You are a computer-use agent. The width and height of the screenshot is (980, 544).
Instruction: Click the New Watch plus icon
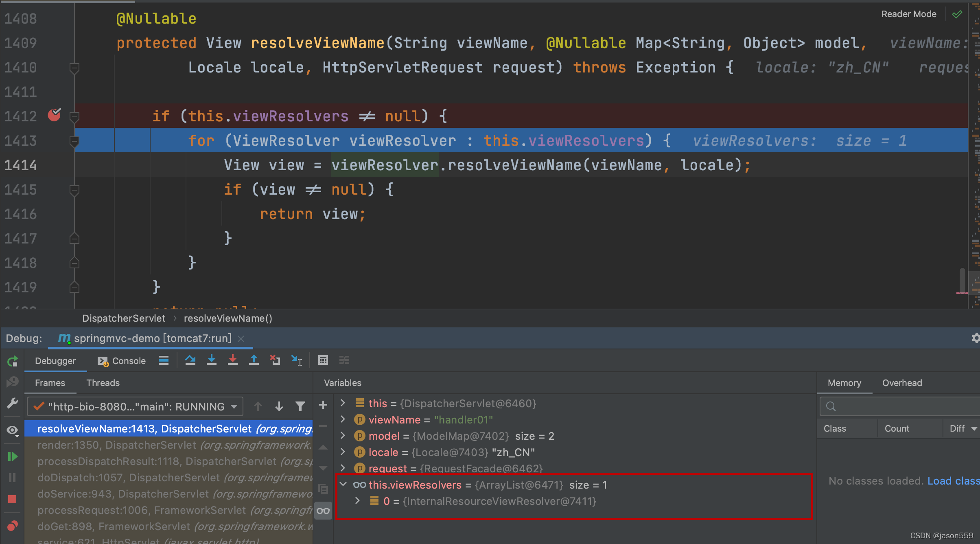coord(323,405)
